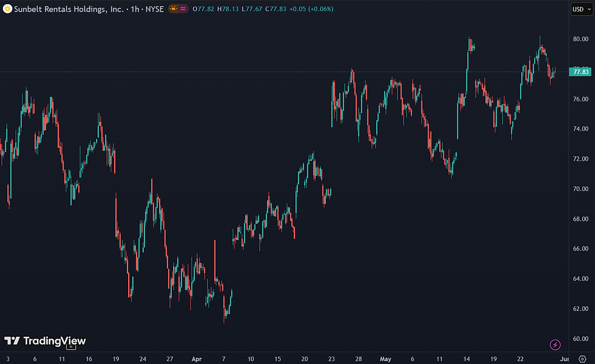Click the Sunbelt Rentals Holdings, Inc. title

point(69,9)
